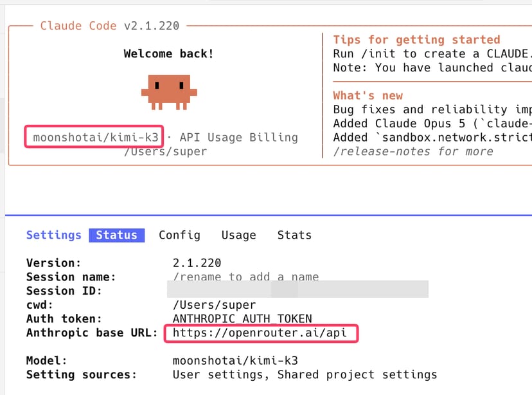Click the Note: You have launched line
Image resolution: width=532 pixels, height=395 pixels.
click(432, 68)
